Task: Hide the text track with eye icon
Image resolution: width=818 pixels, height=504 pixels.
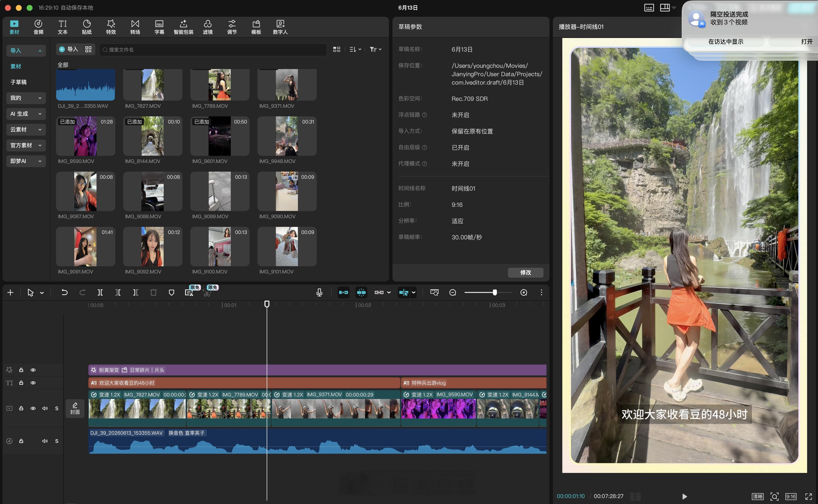Action: [x=33, y=383]
